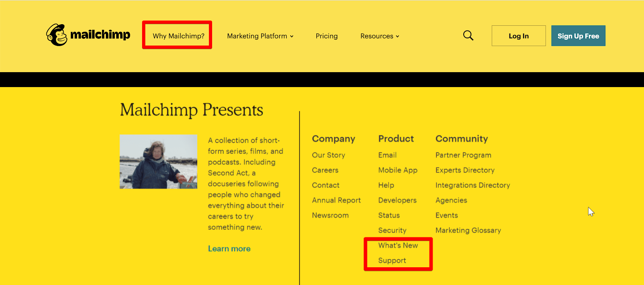The image size is (644, 285).
Task: Open Partner Program link
Action: tap(463, 155)
